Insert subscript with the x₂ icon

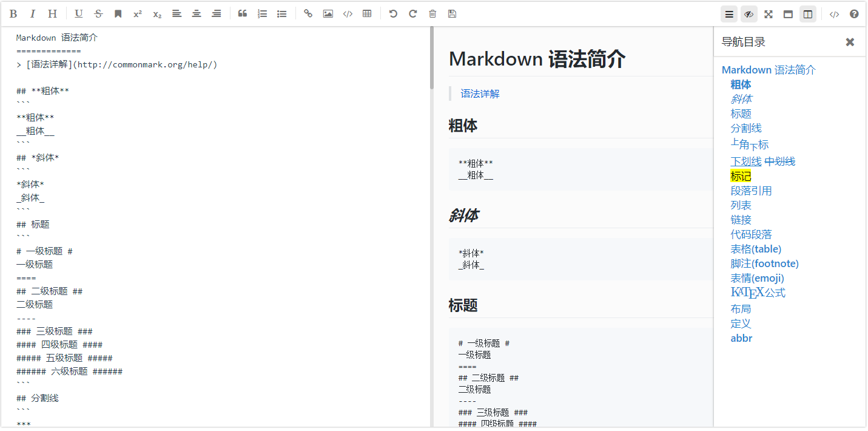157,14
